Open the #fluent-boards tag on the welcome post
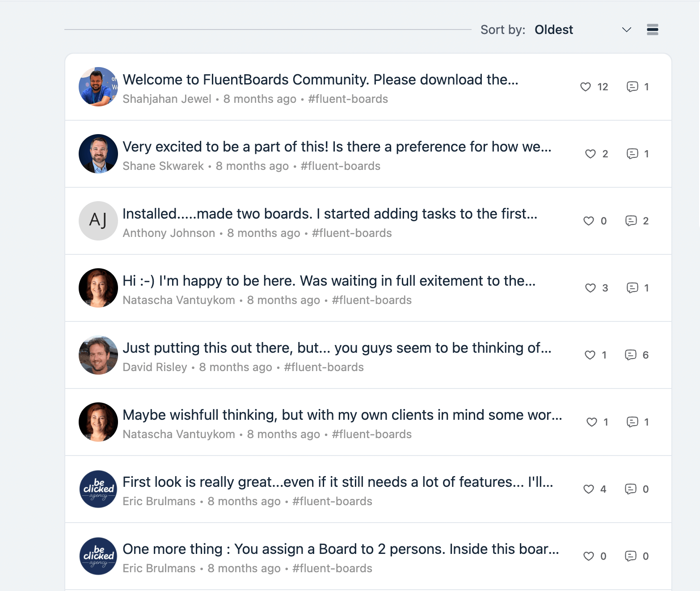This screenshot has width=700, height=591. (x=348, y=99)
